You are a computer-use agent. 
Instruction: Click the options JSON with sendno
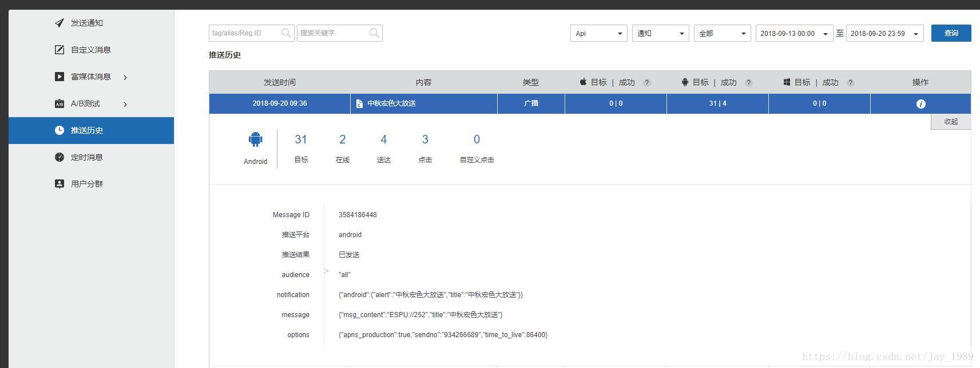pyautogui.click(x=443, y=335)
